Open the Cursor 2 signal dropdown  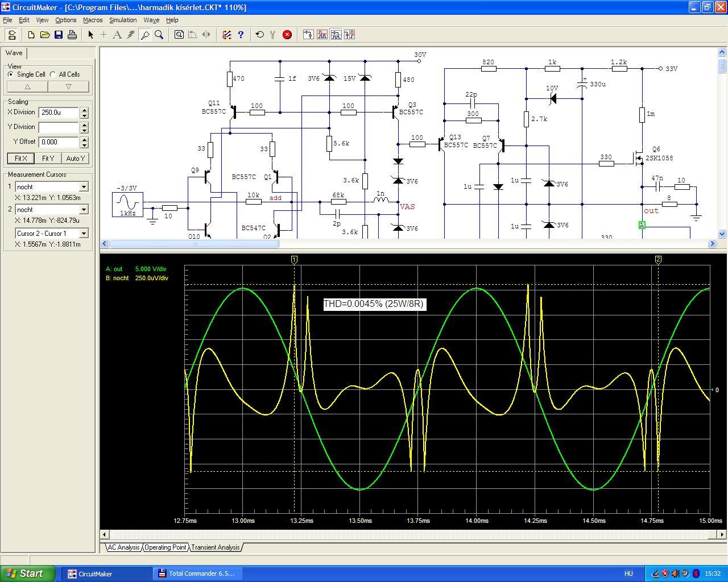click(84, 210)
